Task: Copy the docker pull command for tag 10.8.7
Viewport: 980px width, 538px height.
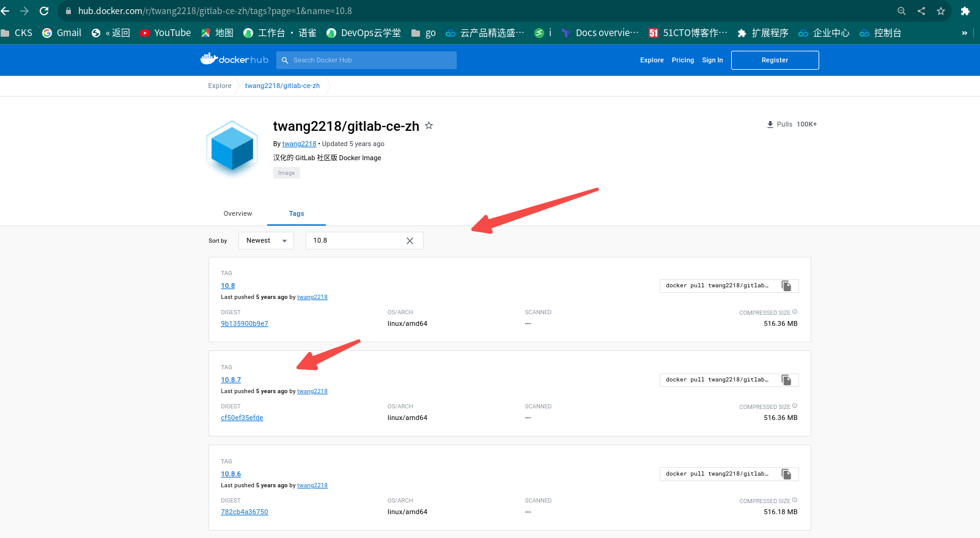Action: click(787, 380)
